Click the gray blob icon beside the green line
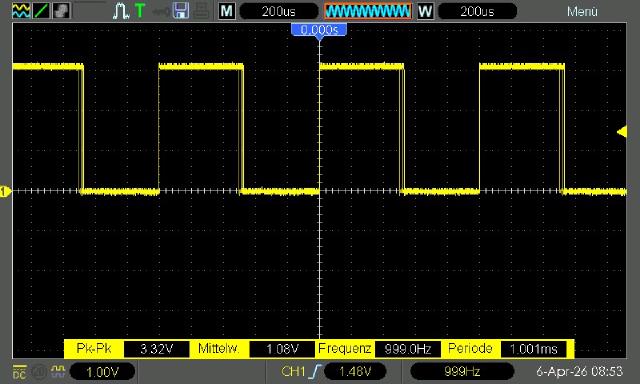 pos(61,11)
